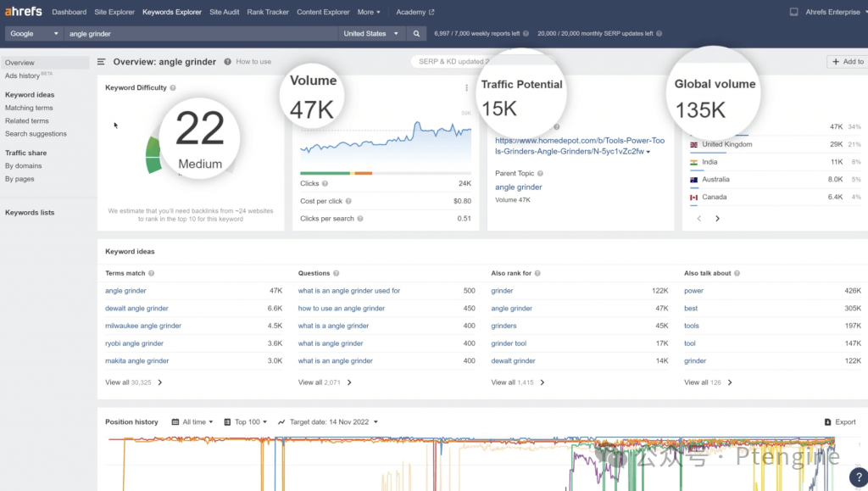Screen dimensions: 868x491
Task: Toggle the hamburger sidebar menu icon
Action: 102,62
